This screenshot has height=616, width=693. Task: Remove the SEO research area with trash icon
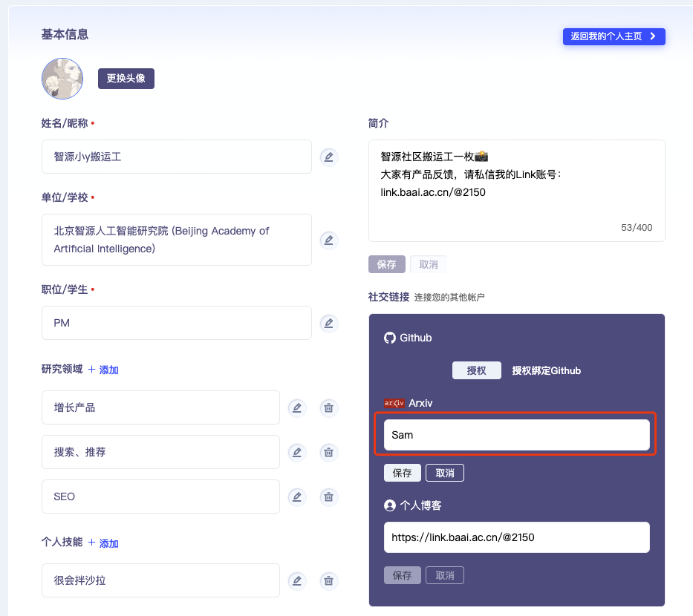329,497
